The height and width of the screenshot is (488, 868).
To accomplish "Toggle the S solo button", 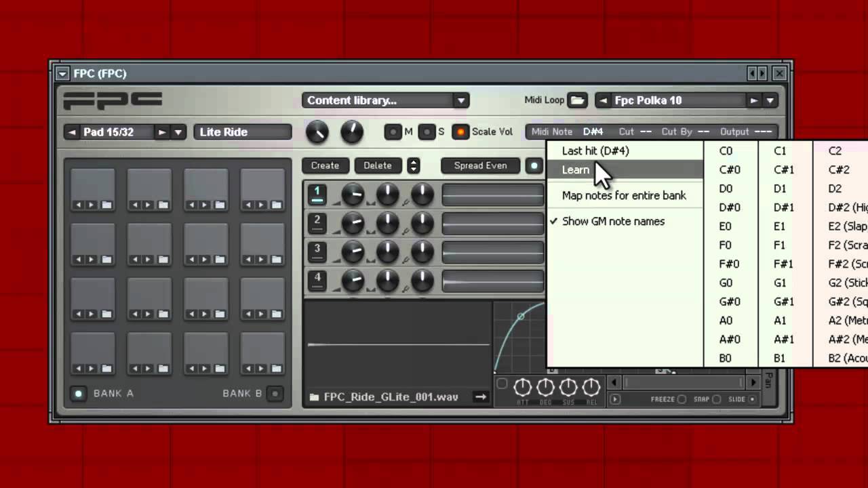I will [x=427, y=132].
